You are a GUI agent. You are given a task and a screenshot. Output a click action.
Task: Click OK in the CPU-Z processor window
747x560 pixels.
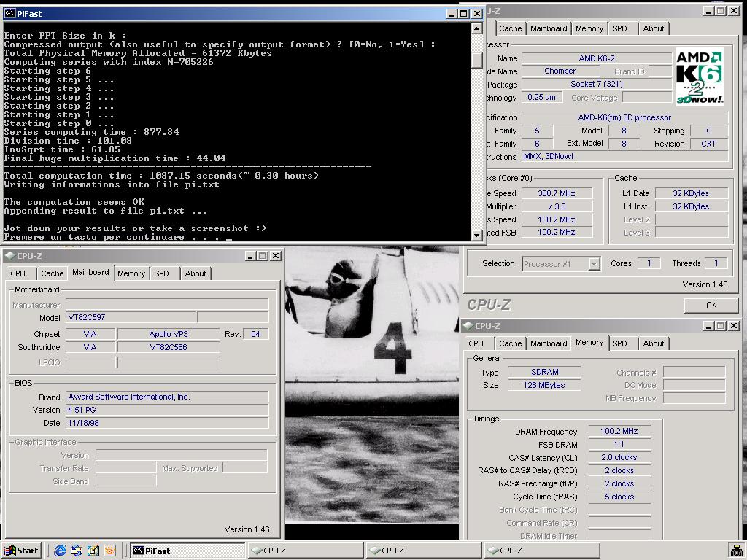tap(711, 306)
